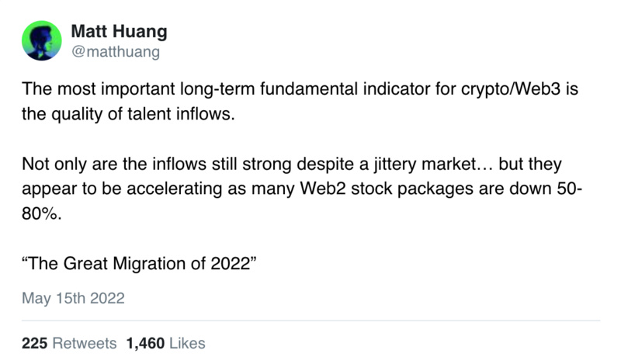Click the number 225 in the stats
This screenshot has height=364, width=621.
(x=35, y=342)
